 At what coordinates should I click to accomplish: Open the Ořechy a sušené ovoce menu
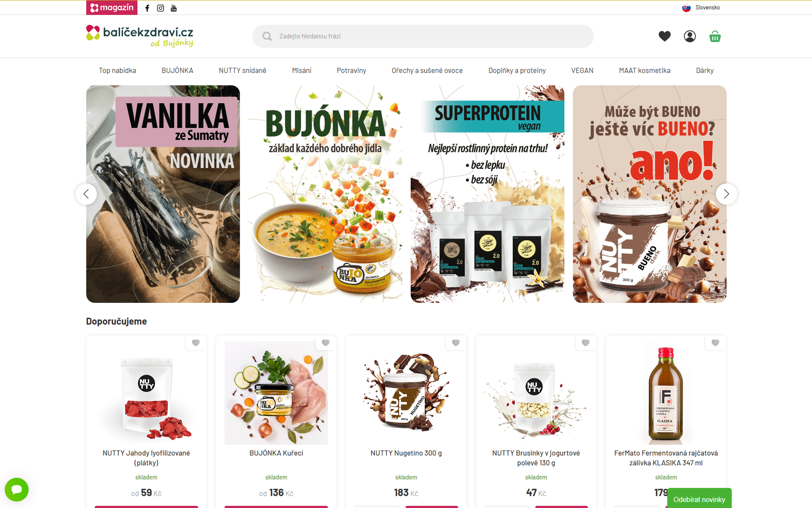427,70
